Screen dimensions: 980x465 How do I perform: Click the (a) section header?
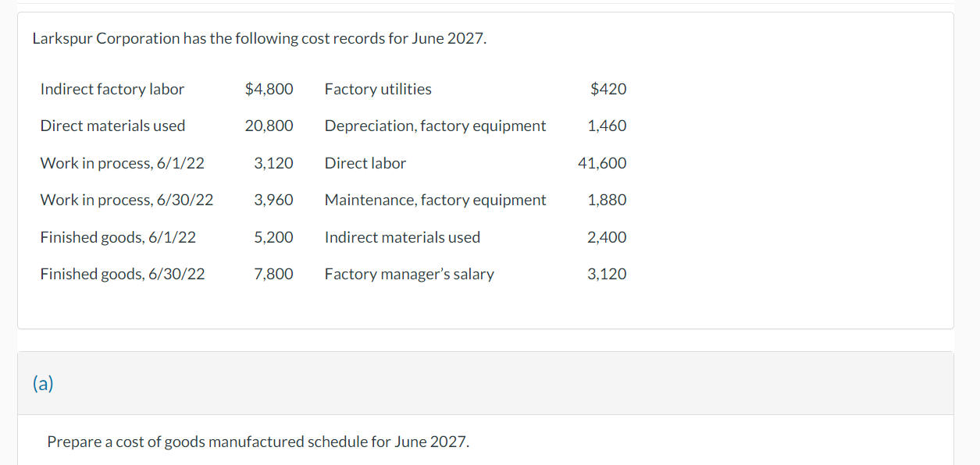pos(43,383)
